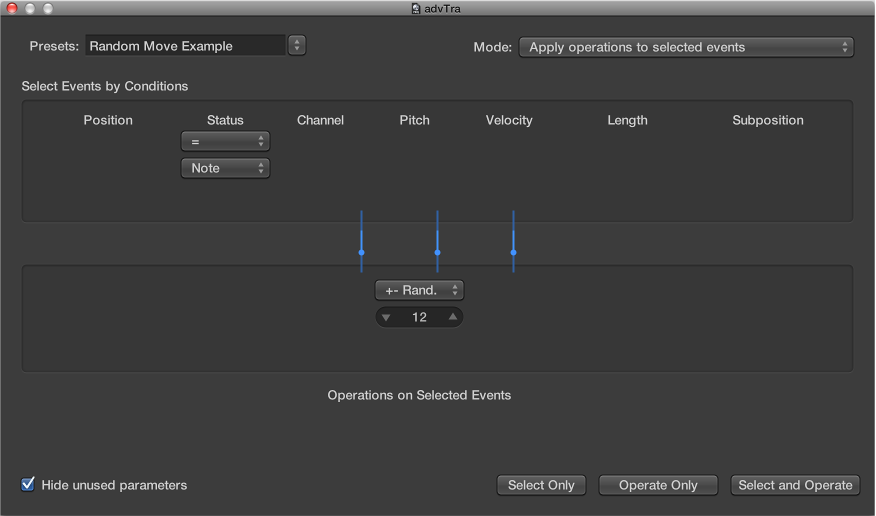Increase the random value with up arrow
The height and width of the screenshot is (516, 876).
[x=453, y=317]
